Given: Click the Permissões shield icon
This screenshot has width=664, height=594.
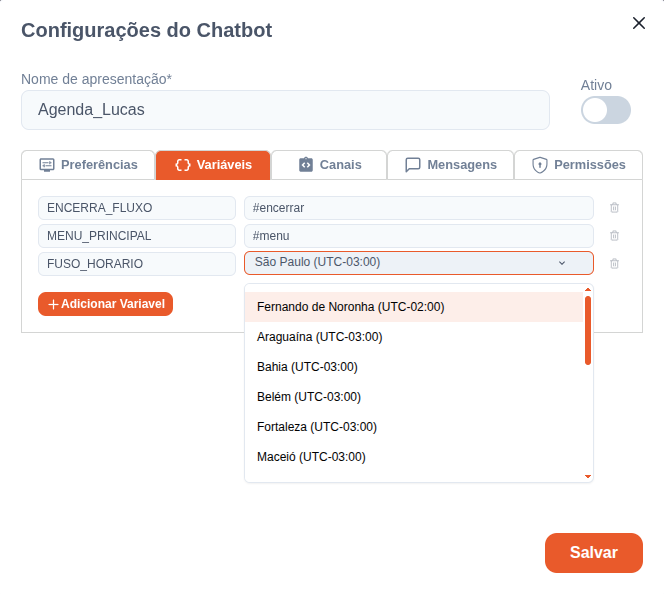Looking at the screenshot, I should pos(540,165).
